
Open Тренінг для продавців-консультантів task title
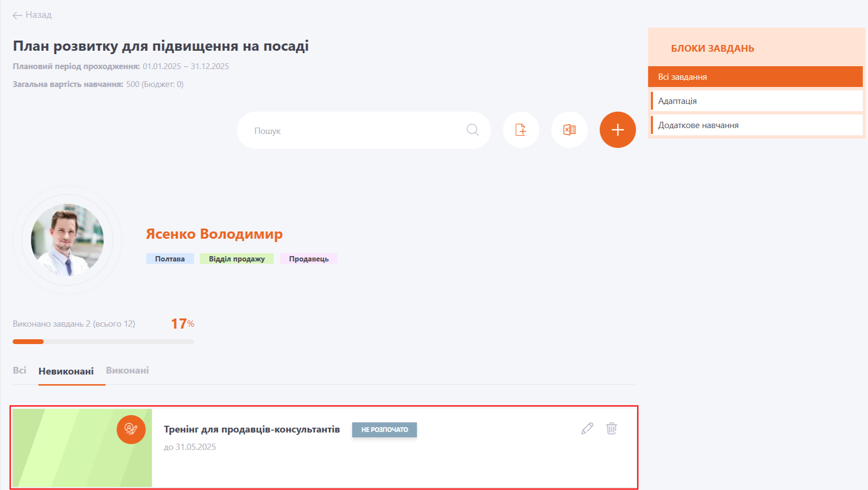(252, 429)
